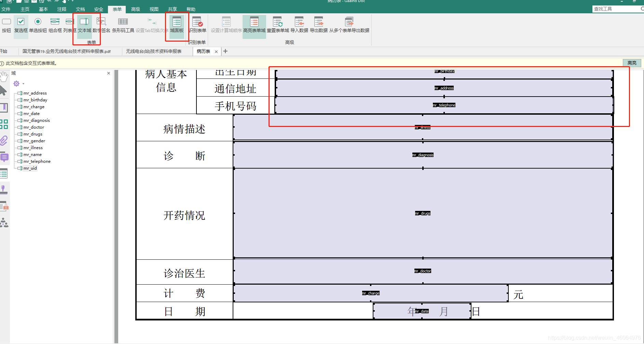Switch to the 安全 ribbon tab
Screen dimensions: 644x344
point(99,9)
